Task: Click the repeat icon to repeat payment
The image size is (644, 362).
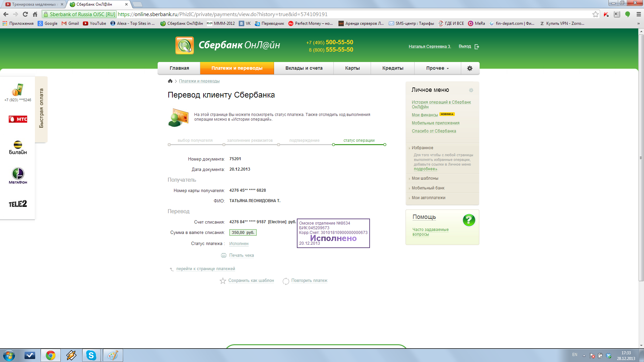Action: (285, 280)
